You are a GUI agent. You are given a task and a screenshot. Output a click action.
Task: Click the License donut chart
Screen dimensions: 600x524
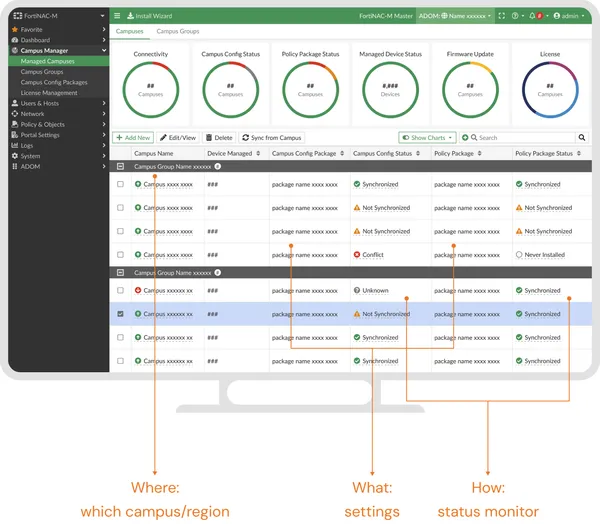pyautogui.click(x=550, y=90)
